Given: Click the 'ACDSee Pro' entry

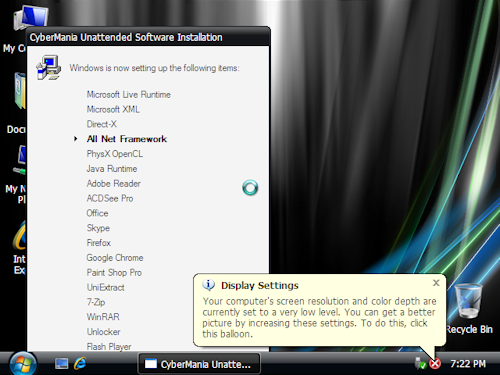Looking at the screenshot, I should (110, 198).
